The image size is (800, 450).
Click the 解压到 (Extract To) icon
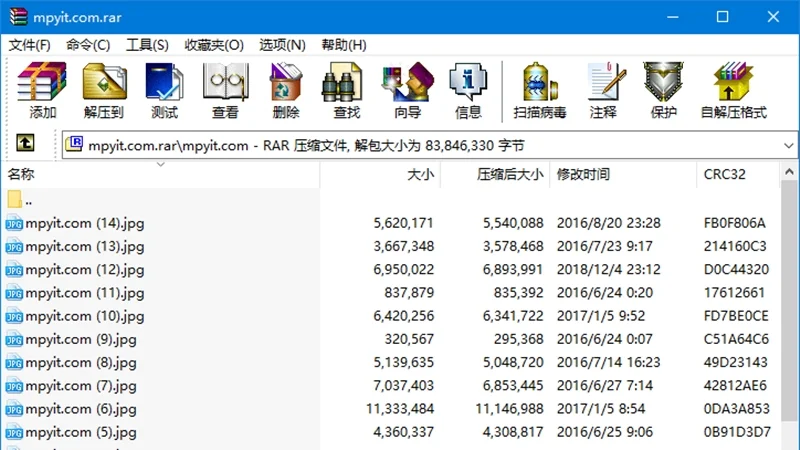coord(104,82)
